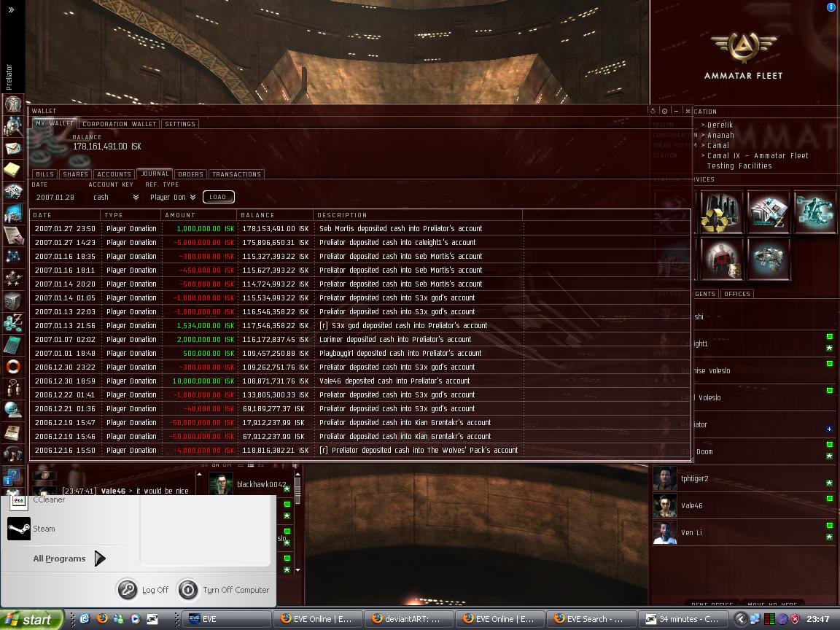Expand the Ananah constellation arrow

[x=703, y=135]
